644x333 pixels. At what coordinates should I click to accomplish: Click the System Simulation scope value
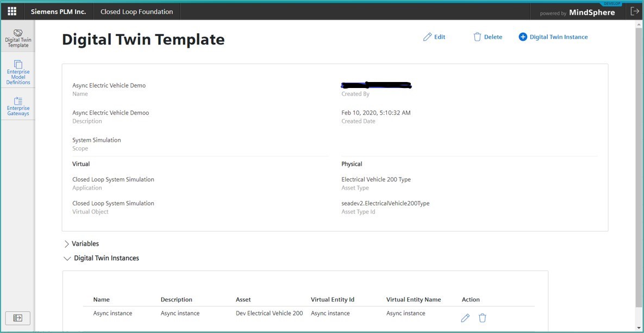(x=97, y=140)
